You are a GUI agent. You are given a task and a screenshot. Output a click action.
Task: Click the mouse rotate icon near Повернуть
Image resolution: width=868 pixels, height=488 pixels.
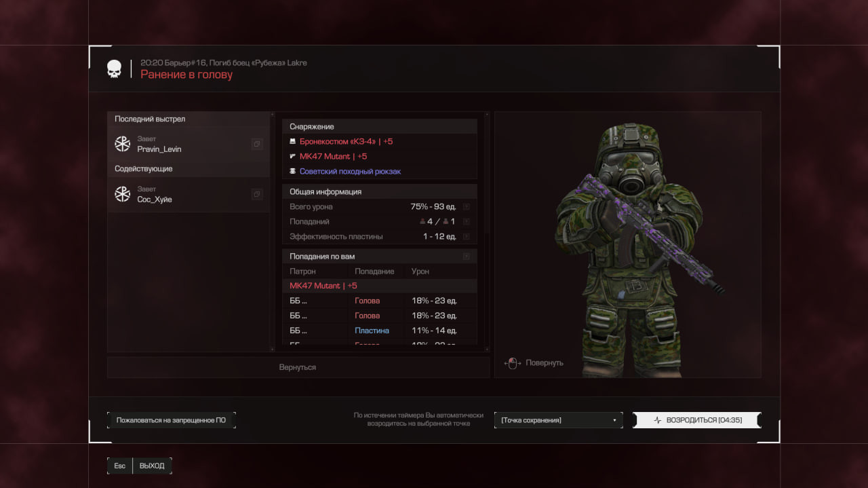(513, 363)
